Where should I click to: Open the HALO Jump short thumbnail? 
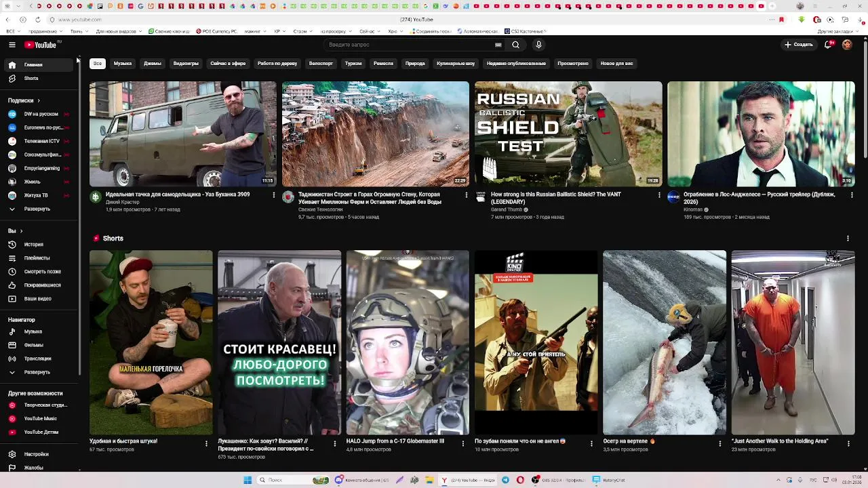click(408, 342)
